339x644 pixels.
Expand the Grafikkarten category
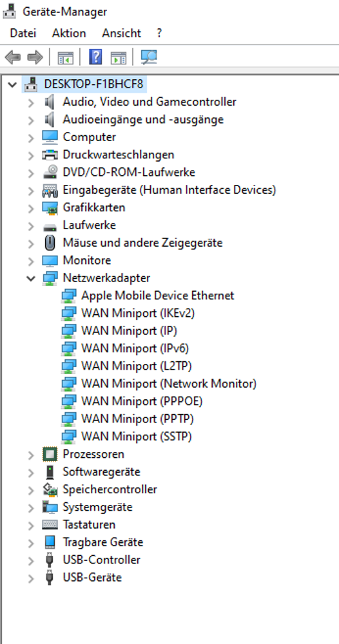point(31,208)
